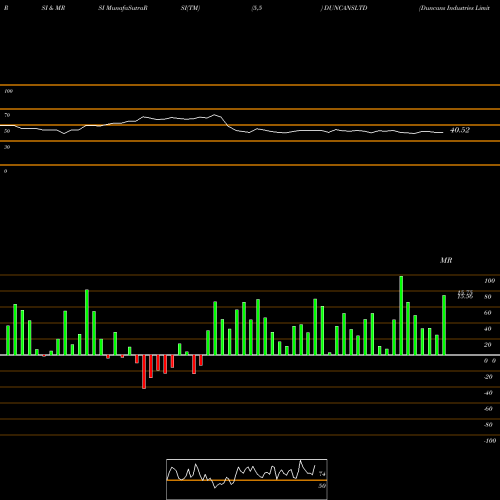Click the RSI value 40.52 label

tap(460, 130)
